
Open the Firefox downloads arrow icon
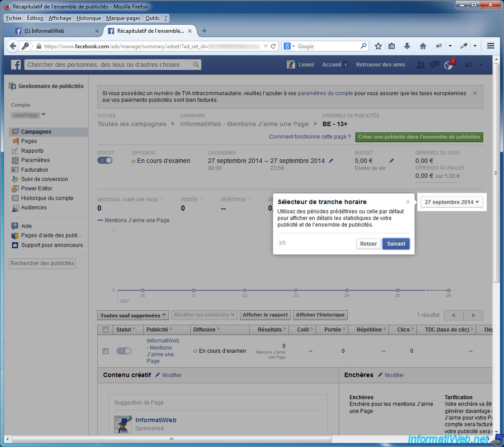(x=407, y=46)
